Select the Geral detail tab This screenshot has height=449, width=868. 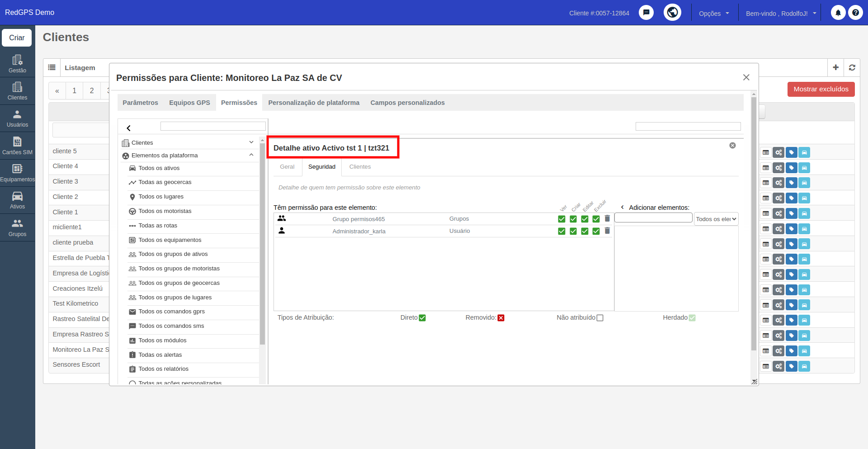287,167
